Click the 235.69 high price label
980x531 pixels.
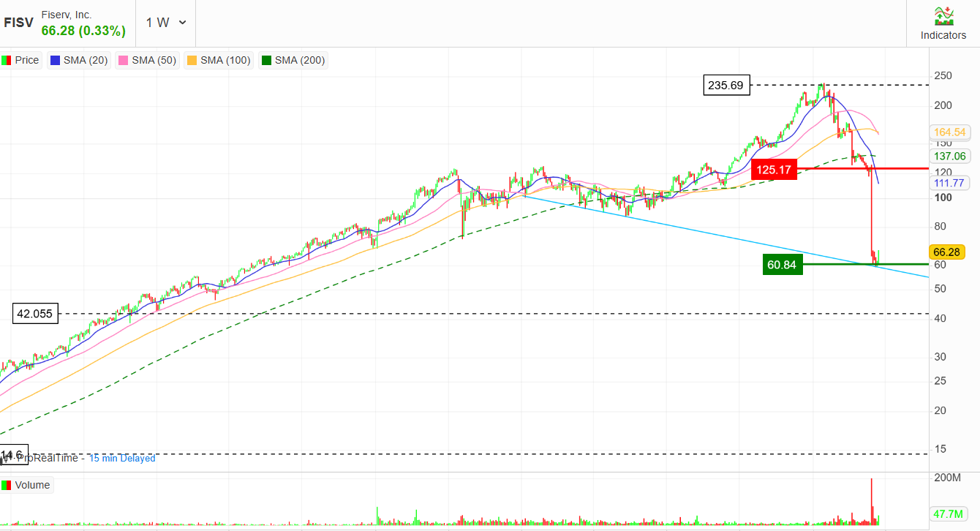[x=725, y=86]
